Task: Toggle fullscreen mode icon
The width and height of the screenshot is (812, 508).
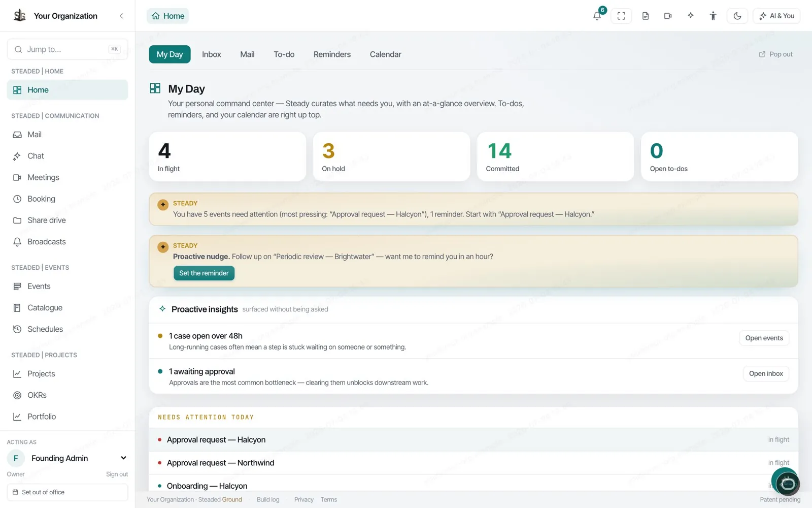Action: (x=621, y=16)
